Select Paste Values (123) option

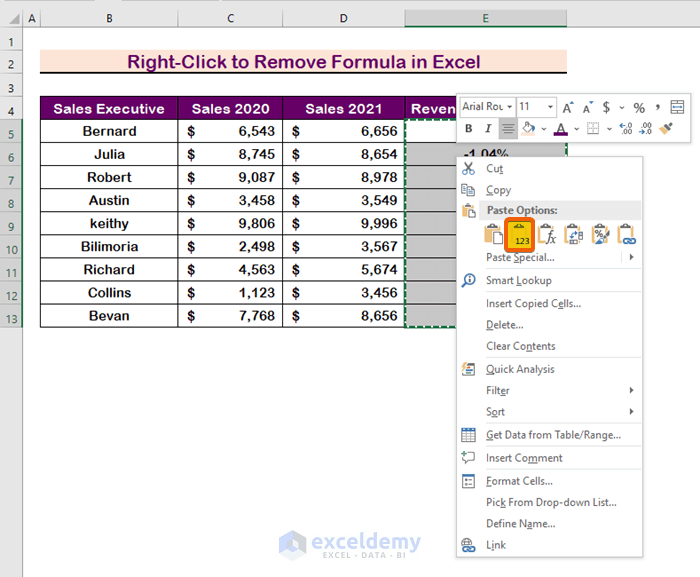(520, 235)
